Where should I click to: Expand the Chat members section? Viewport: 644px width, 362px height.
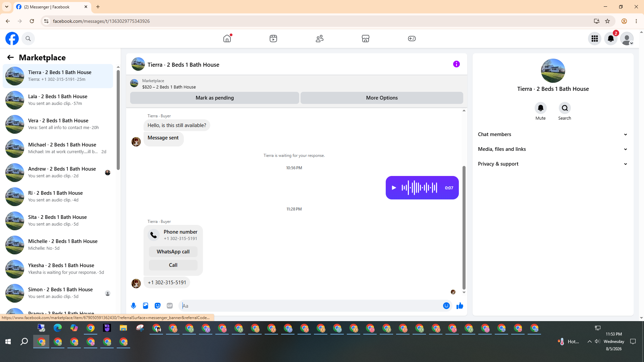553,134
